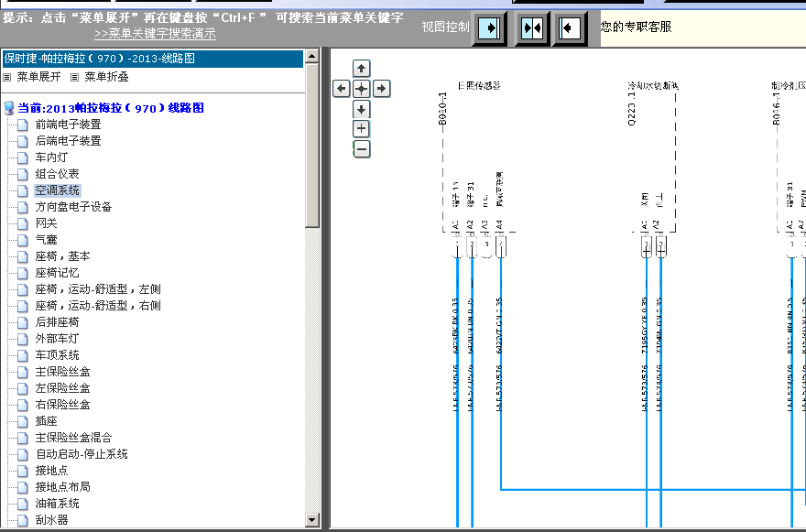Viewport: 806px width, 532px height.
Task: Open the 网关 tree item
Action: click(47, 223)
